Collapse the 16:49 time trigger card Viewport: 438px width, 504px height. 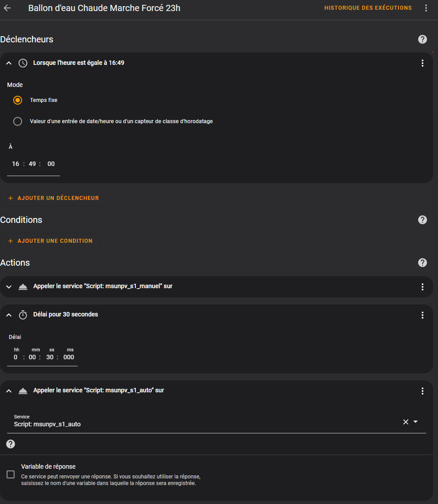point(9,63)
